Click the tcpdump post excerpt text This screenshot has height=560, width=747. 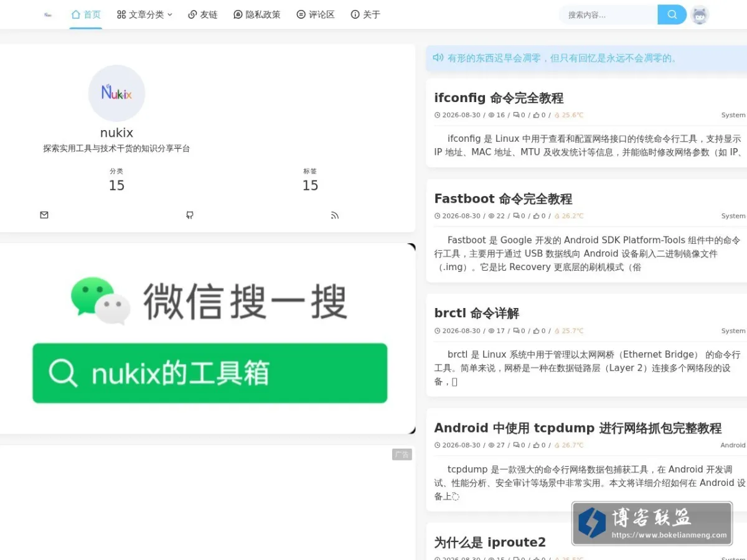coord(588,483)
